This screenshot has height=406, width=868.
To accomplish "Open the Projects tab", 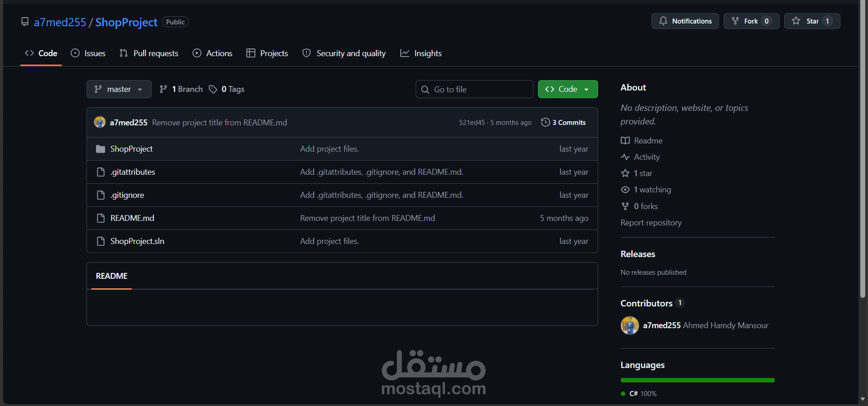I will click(267, 53).
